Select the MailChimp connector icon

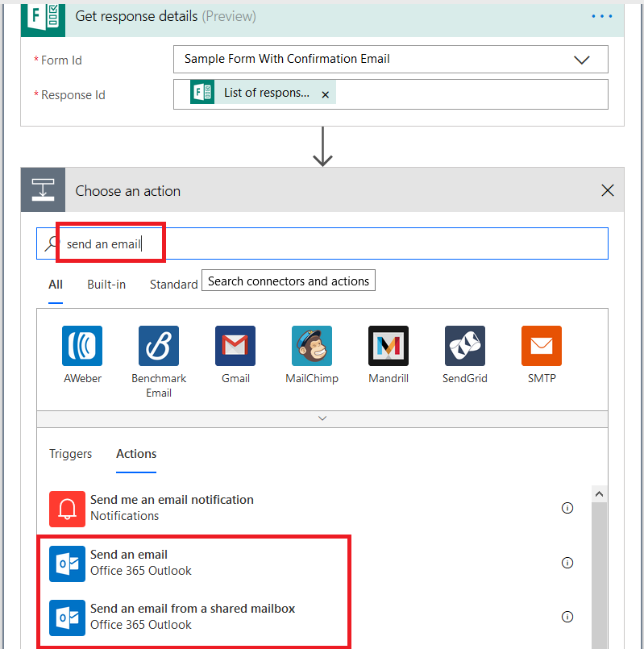(312, 346)
